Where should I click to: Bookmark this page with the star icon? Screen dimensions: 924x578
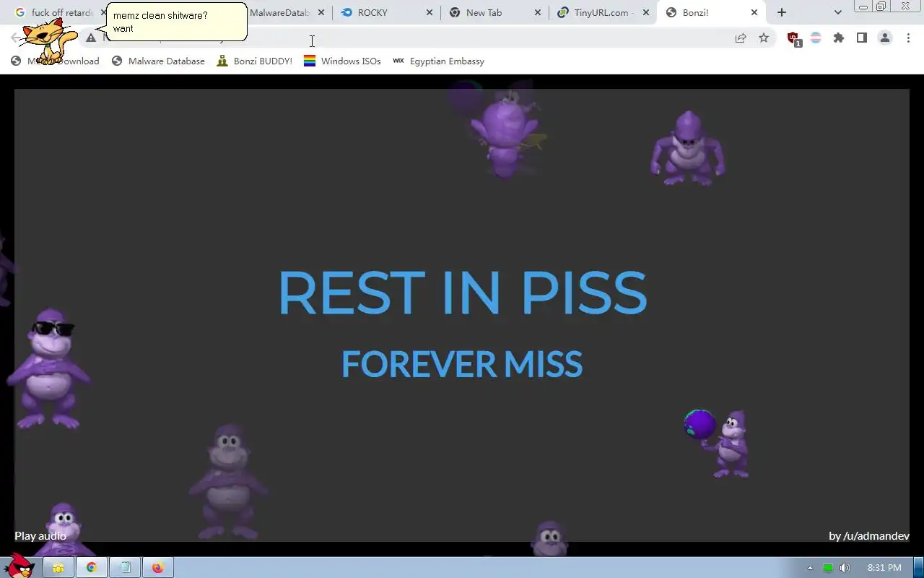click(764, 38)
